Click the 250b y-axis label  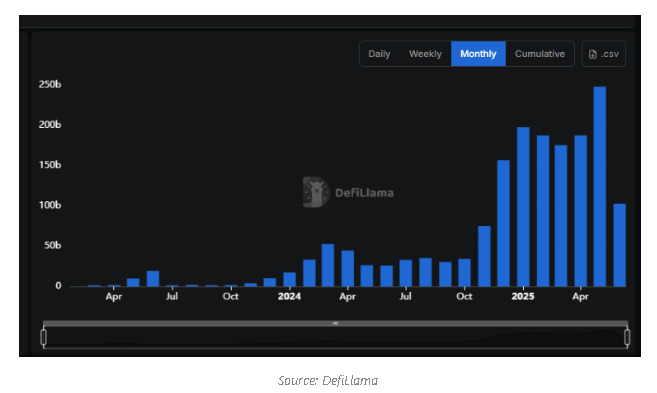click(x=50, y=85)
